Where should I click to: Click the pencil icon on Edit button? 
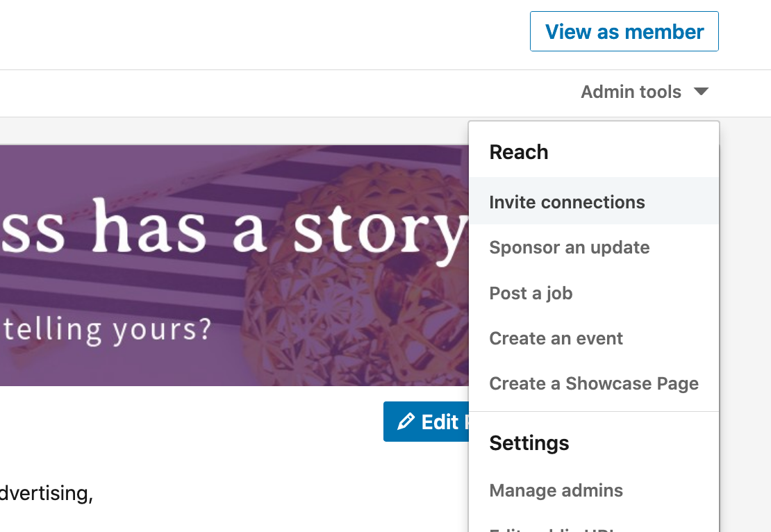[406, 422]
